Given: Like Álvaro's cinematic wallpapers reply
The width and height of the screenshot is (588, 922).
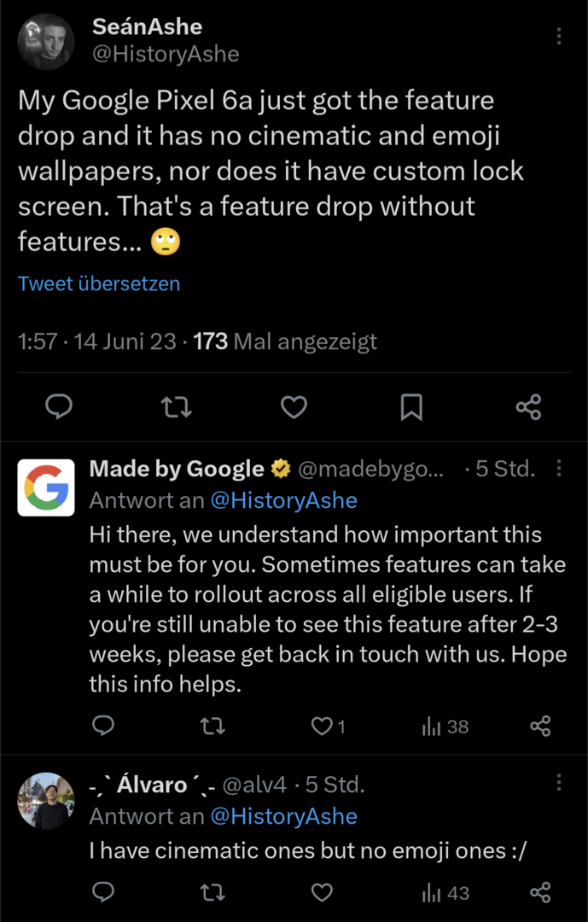Looking at the screenshot, I should 322,893.
